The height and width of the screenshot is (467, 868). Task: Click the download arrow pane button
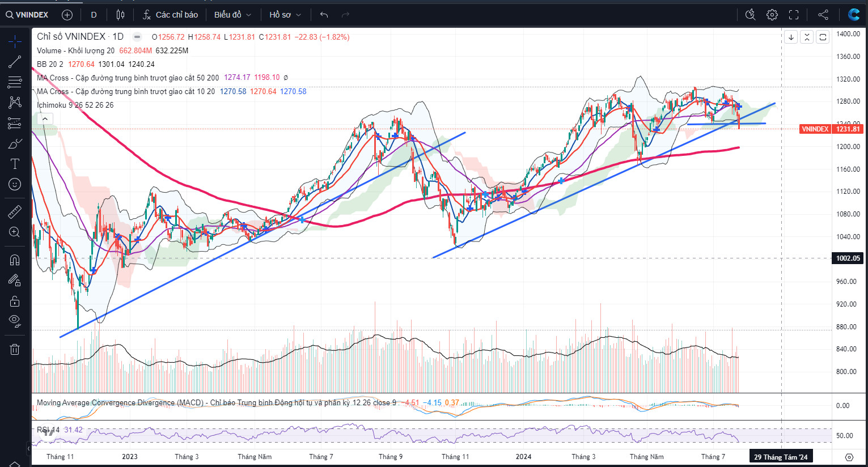(x=791, y=37)
